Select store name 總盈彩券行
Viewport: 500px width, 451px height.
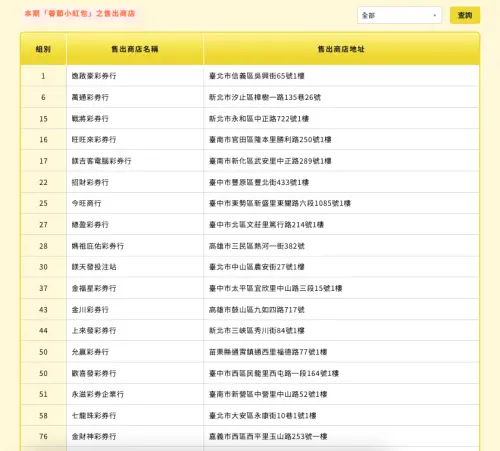point(90,225)
